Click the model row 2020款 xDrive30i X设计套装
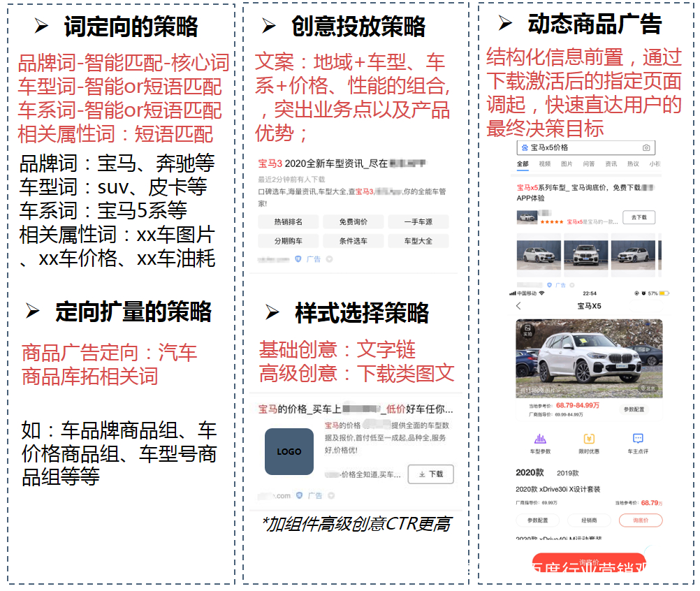Screen dimensions: 700x591 pos(557,489)
